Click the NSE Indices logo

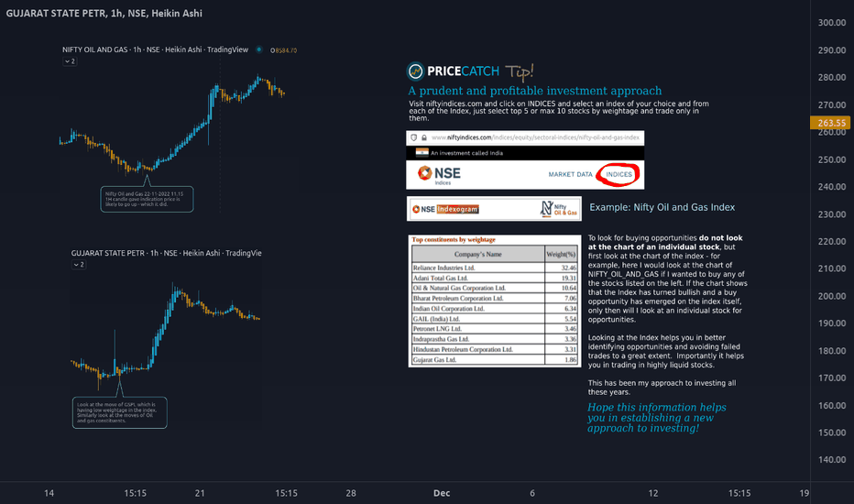pos(439,175)
